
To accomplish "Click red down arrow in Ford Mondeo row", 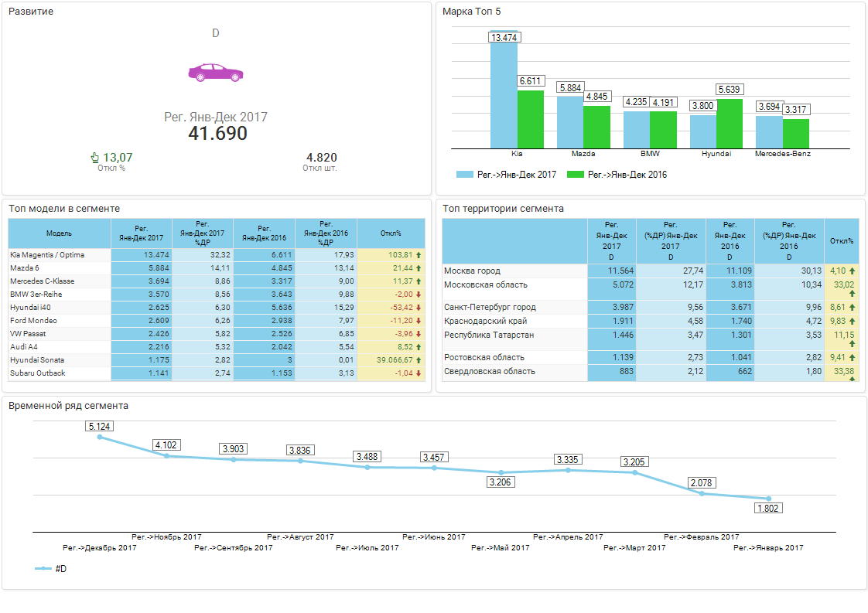I will [419, 321].
